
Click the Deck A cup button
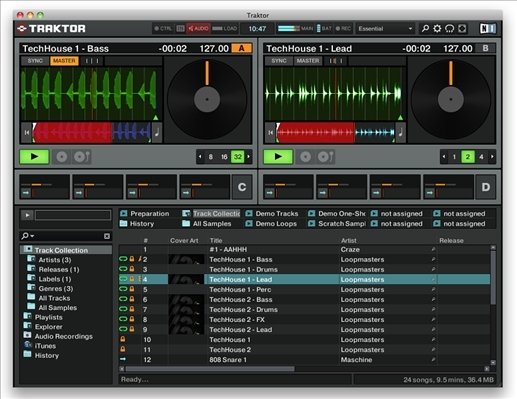click(x=82, y=157)
